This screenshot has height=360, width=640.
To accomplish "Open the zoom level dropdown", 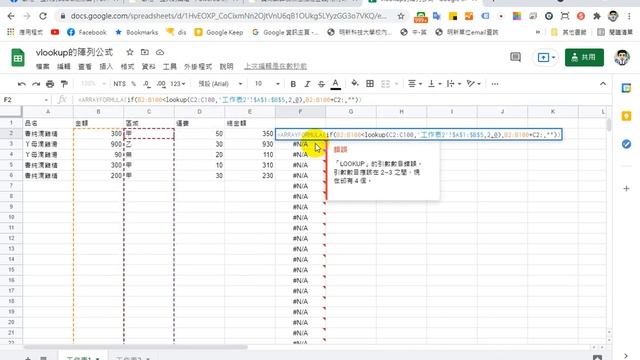I will pyautogui.click(x=93, y=84).
